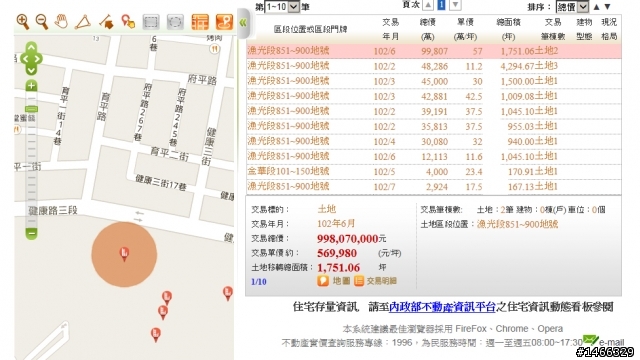Select the row with total price 42,881
Viewport: 640px width, 360px height.
tap(434, 96)
